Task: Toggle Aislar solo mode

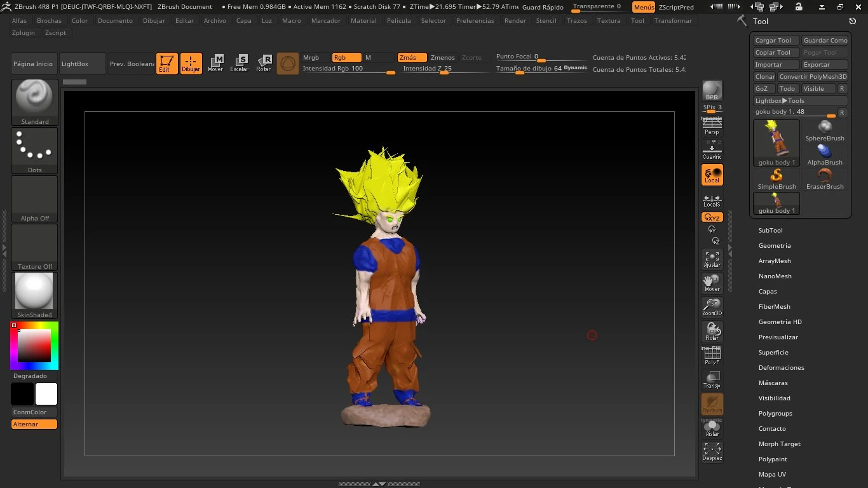Action: tap(712, 428)
